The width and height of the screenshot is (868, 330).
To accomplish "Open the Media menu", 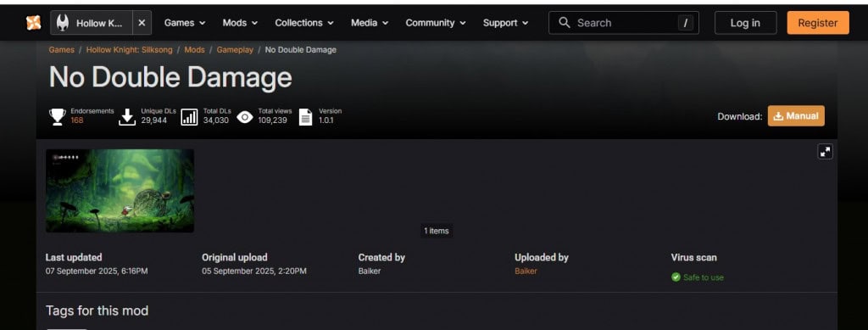I will (370, 23).
